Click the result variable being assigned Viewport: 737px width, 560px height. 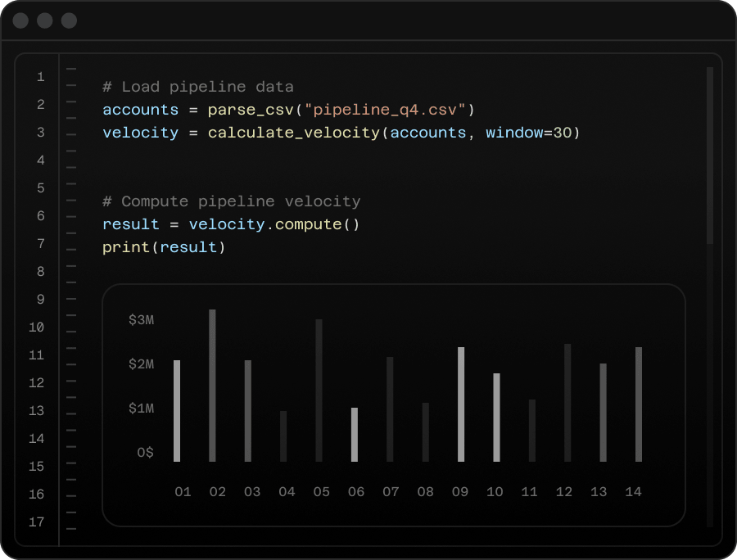pos(131,224)
